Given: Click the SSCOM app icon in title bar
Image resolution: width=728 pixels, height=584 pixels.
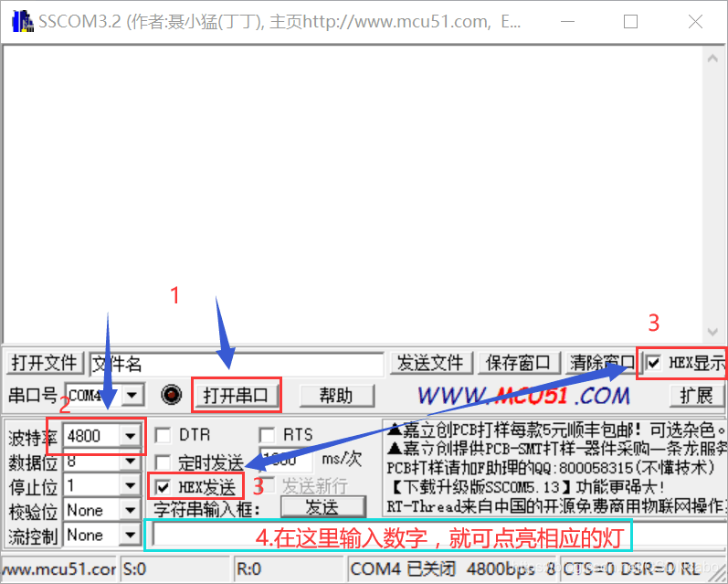Looking at the screenshot, I should click(22, 21).
